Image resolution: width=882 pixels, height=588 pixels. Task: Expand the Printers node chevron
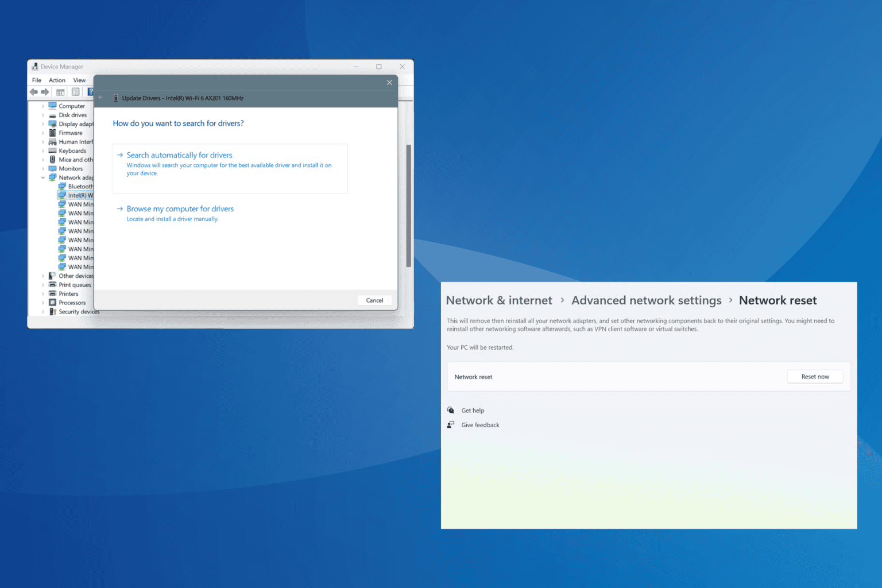(x=42, y=293)
